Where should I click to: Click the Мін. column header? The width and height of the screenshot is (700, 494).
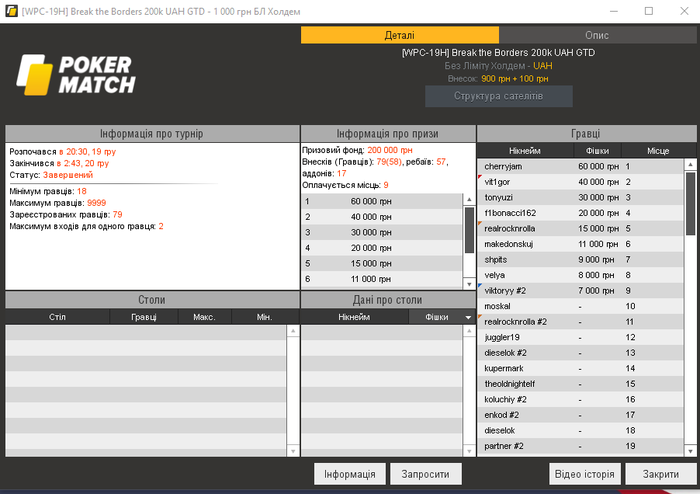click(265, 317)
